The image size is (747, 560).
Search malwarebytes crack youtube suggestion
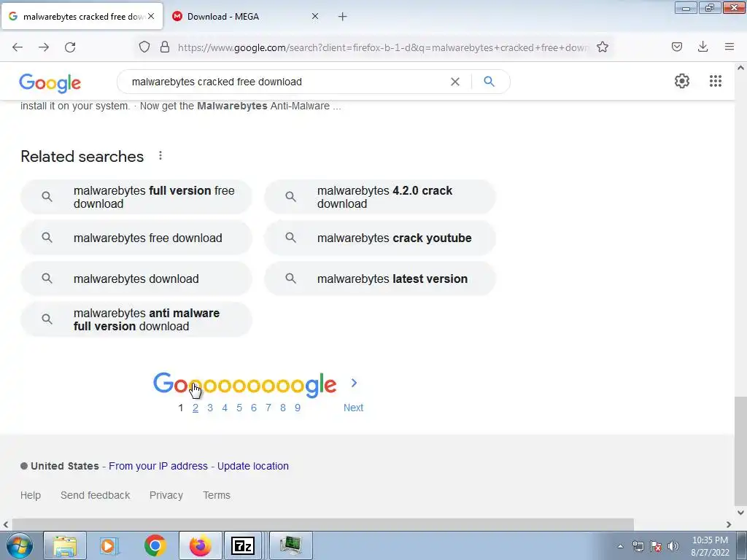pos(379,238)
